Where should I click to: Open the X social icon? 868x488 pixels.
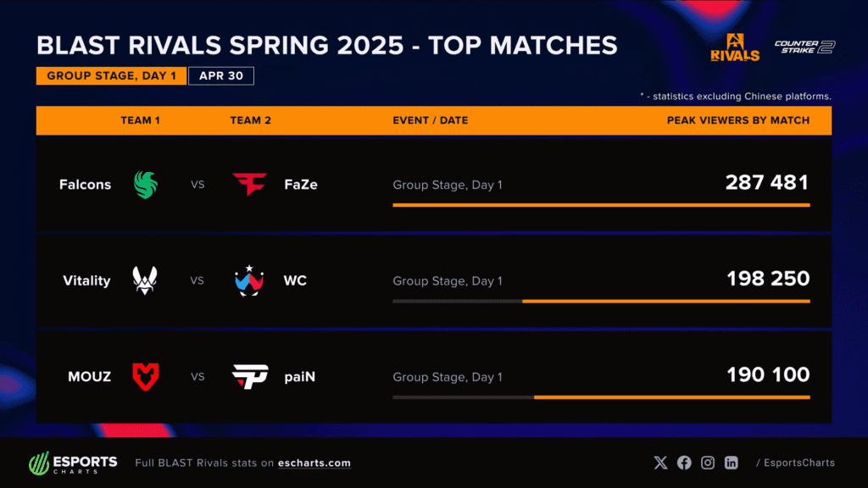pyautogui.click(x=660, y=463)
